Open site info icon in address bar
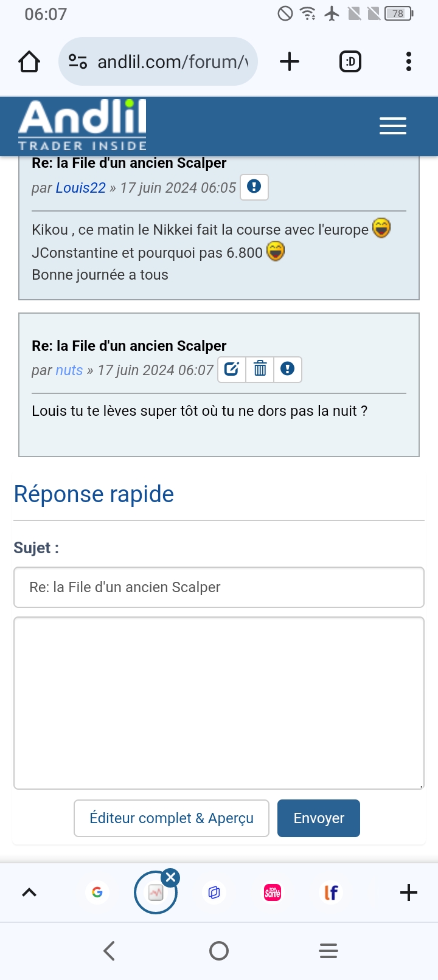This screenshot has height=980, width=438. 78,62
